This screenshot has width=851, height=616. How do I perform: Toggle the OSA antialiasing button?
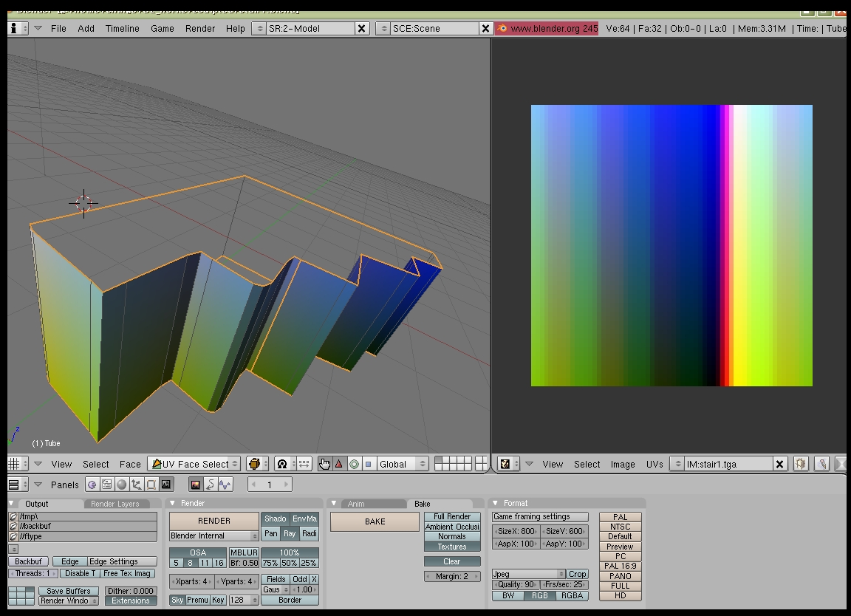tap(197, 552)
